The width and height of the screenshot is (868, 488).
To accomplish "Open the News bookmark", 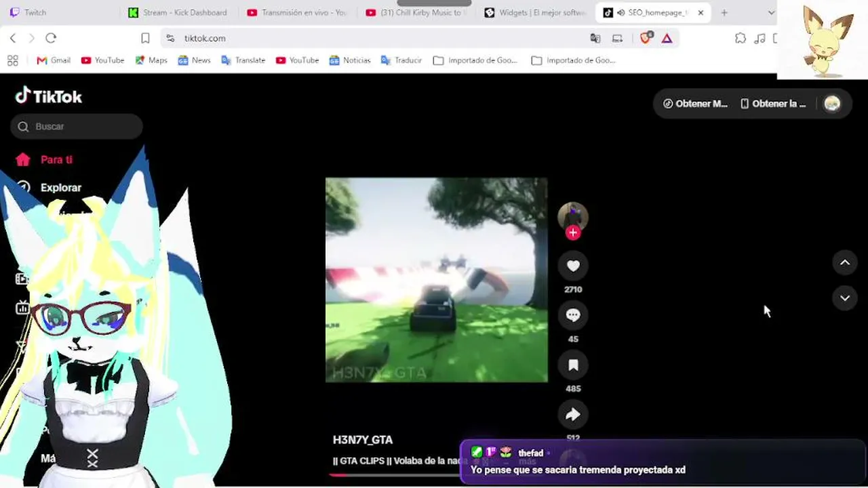I will (194, 60).
